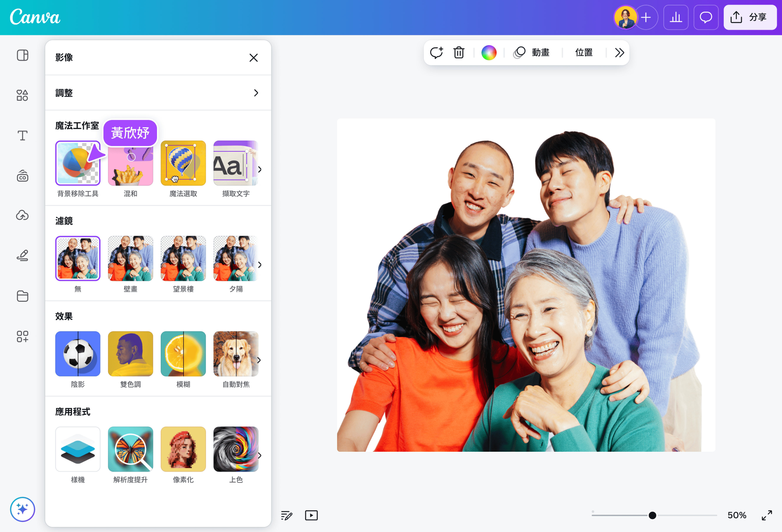The width and height of the screenshot is (782, 532).
Task: Open 位置 position option
Action: (584, 53)
